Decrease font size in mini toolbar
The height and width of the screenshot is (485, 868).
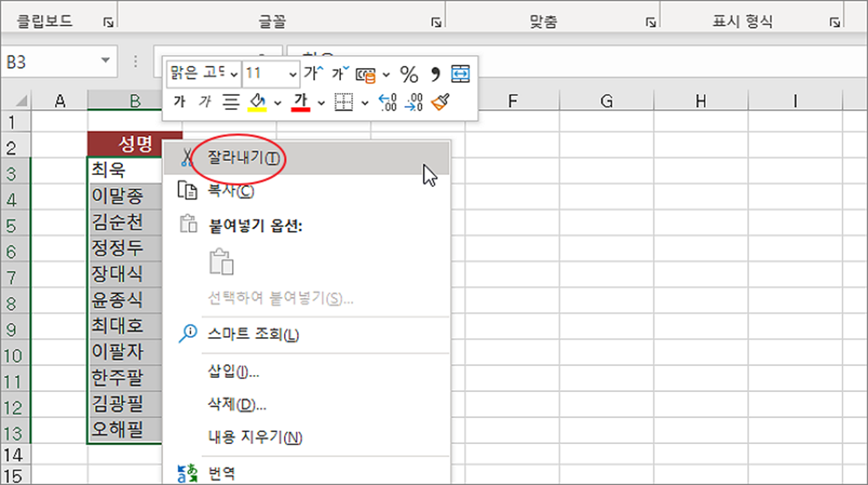(x=340, y=73)
